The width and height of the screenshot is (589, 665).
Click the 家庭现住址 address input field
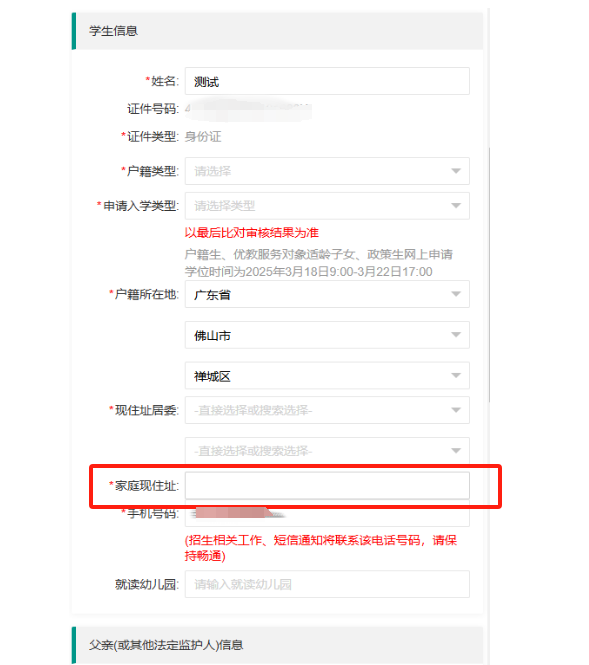(327, 485)
